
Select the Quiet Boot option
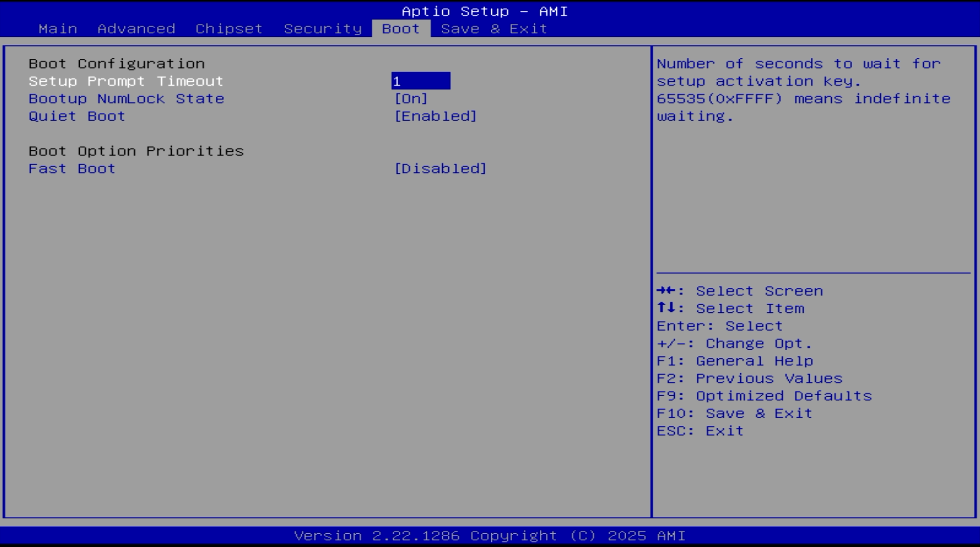click(x=77, y=116)
